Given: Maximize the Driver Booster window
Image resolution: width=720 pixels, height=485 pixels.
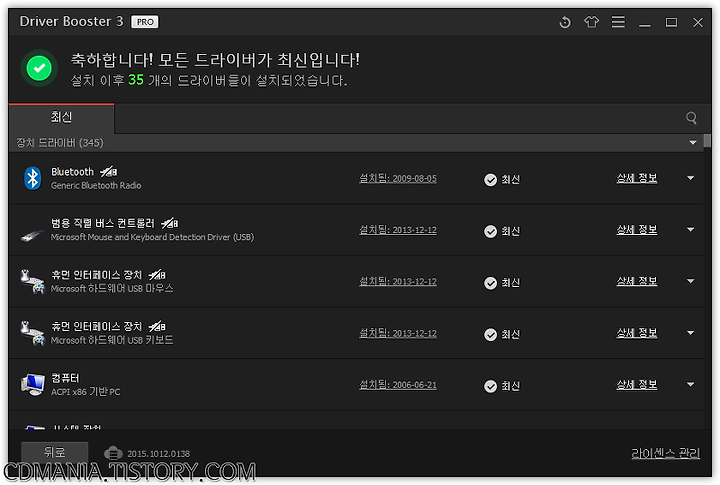Looking at the screenshot, I should [x=671, y=22].
